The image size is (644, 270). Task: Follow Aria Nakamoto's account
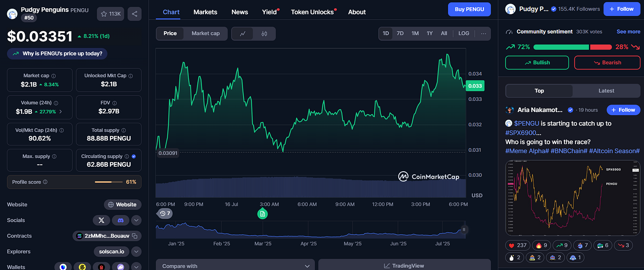(623, 110)
